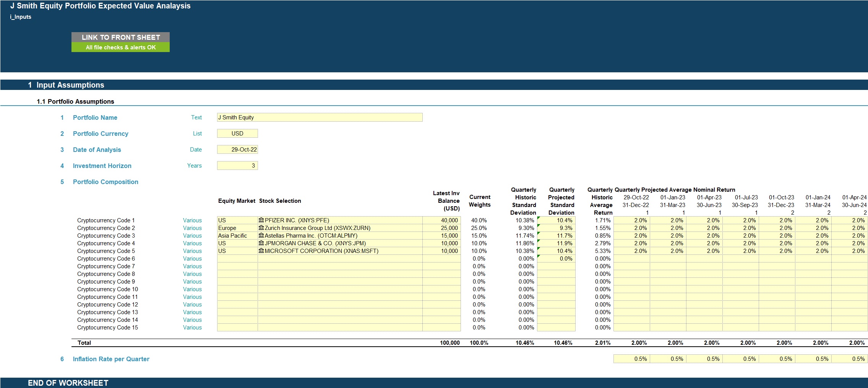Select empty Stock Selection cell for Code 10
The height and width of the screenshot is (388, 868).
[340, 289]
